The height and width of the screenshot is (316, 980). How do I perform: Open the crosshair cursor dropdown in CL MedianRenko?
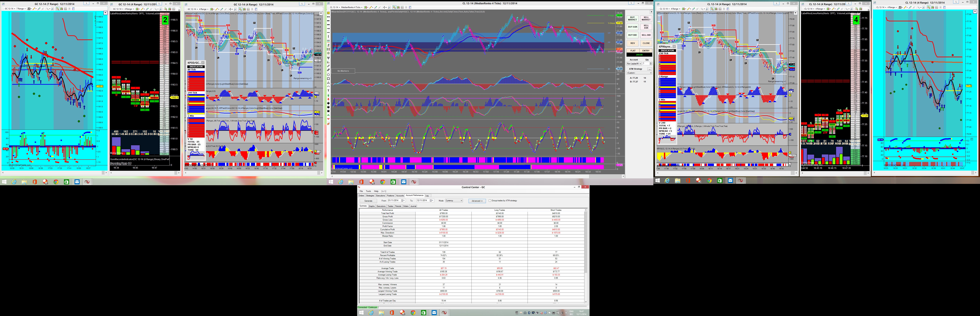(x=385, y=7)
